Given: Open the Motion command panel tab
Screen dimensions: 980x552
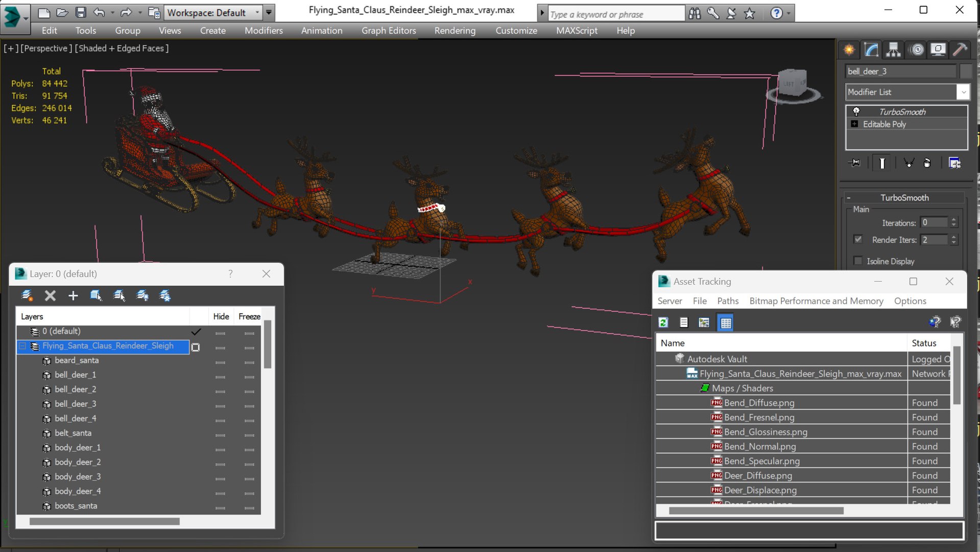Looking at the screenshot, I should point(917,50).
